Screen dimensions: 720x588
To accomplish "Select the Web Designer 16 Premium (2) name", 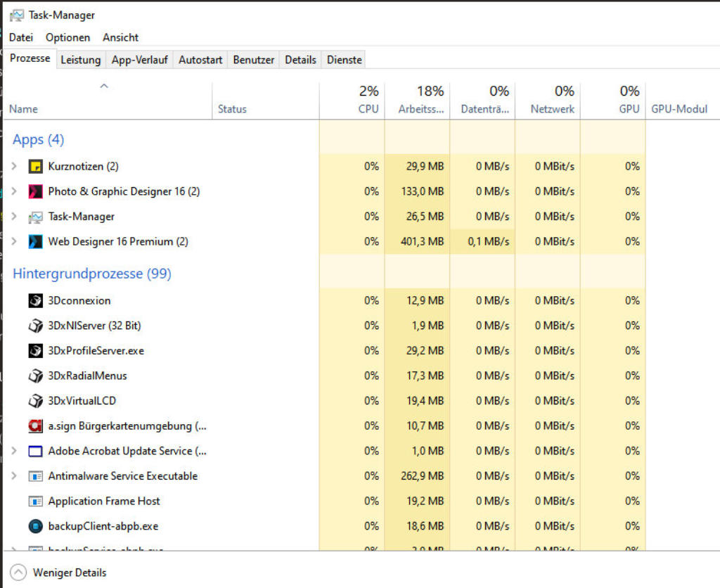I will [118, 242].
